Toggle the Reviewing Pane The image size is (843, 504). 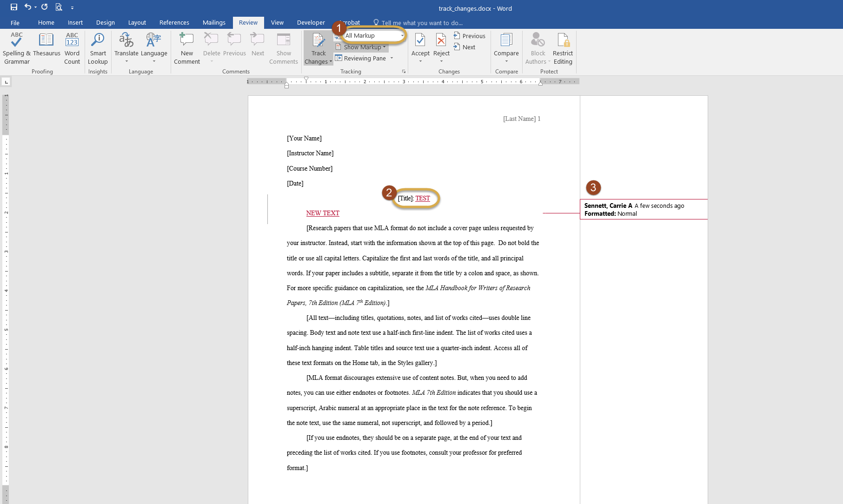click(361, 58)
